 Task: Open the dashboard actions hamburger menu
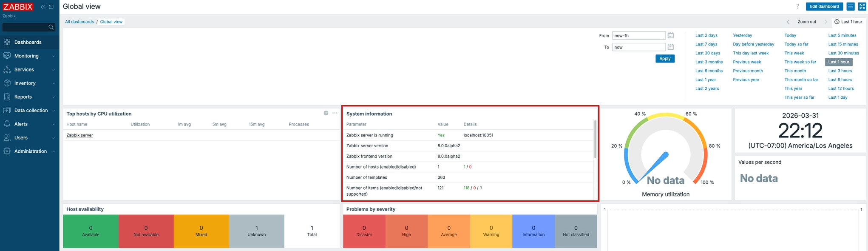[x=851, y=6]
